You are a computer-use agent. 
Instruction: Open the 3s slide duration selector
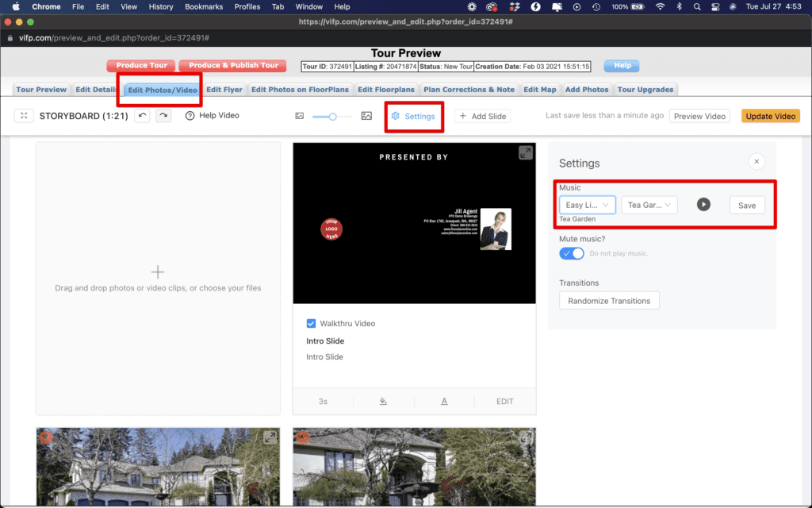[322, 401]
